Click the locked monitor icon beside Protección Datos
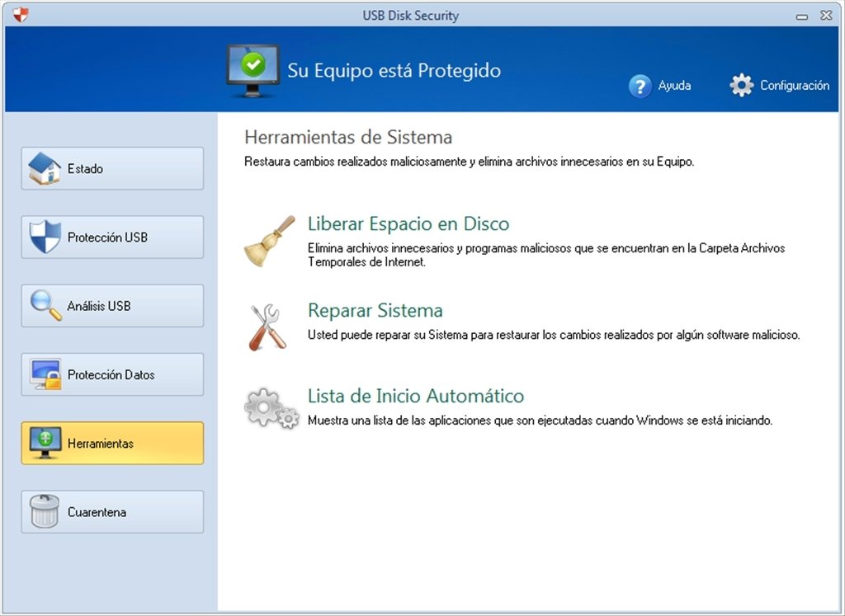The height and width of the screenshot is (616, 845). pos(46,374)
